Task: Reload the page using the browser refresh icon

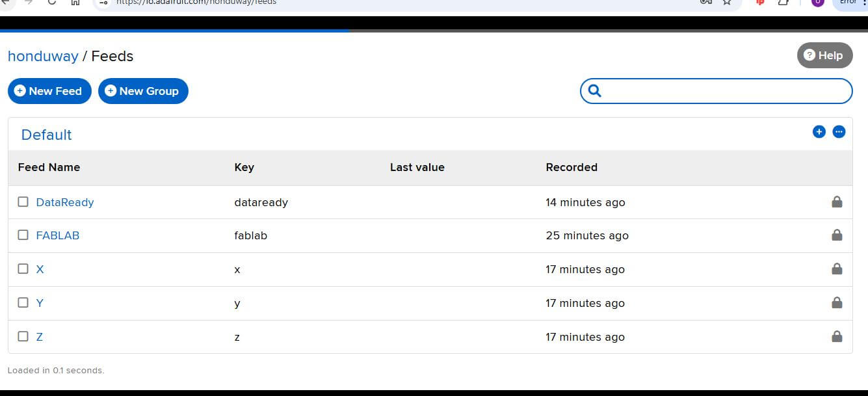Action: point(52,2)
